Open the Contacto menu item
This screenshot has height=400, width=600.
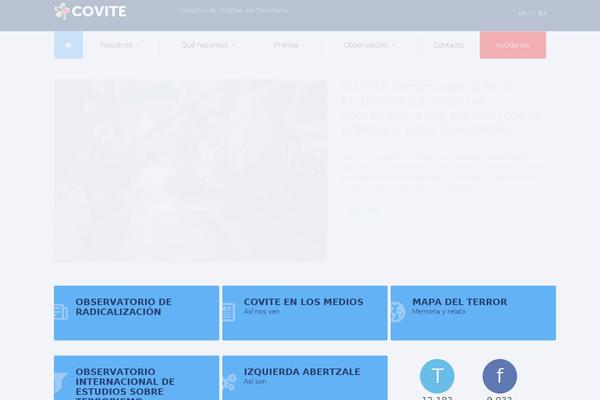tap(448, 45)
